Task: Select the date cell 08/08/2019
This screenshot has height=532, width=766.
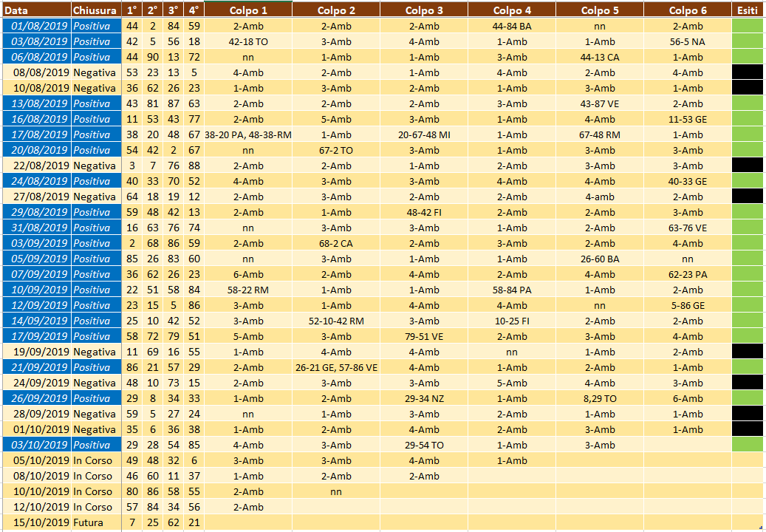Action: [37, 72]
